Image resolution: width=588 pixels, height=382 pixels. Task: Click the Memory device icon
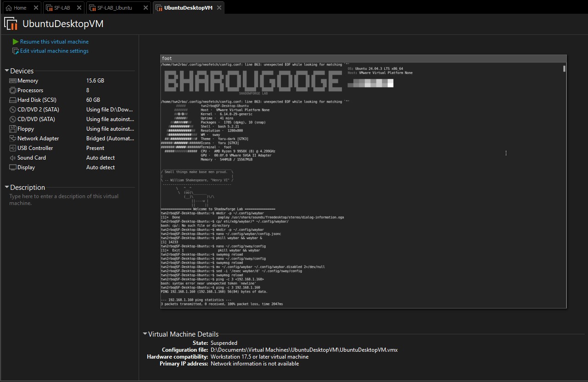13,81
